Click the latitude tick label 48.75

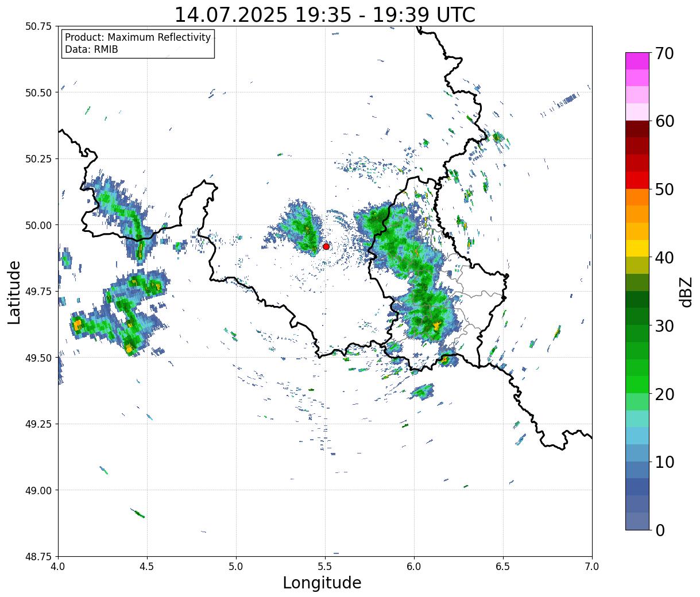[x=38, y=556]
